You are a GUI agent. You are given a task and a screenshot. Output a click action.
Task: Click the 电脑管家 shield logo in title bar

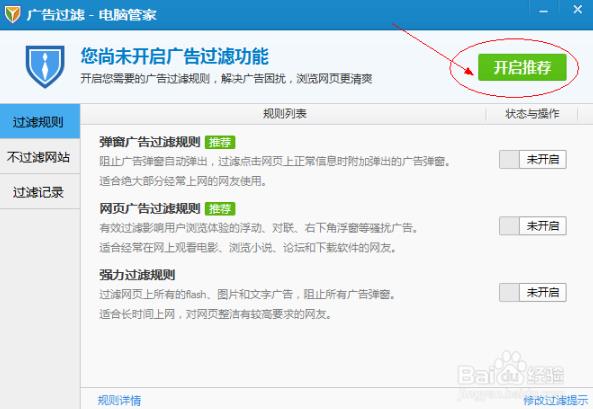coord(12,14)
